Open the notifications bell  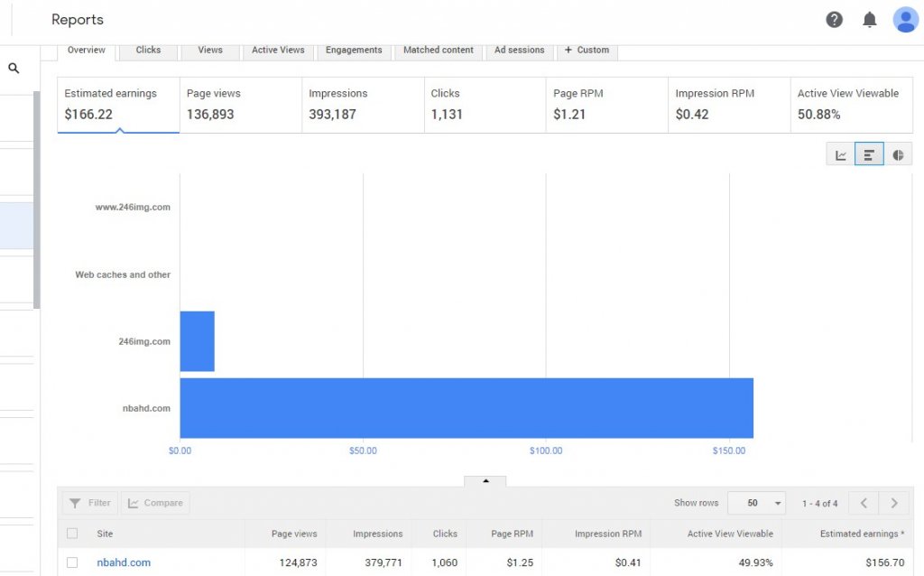pos(869,20)
